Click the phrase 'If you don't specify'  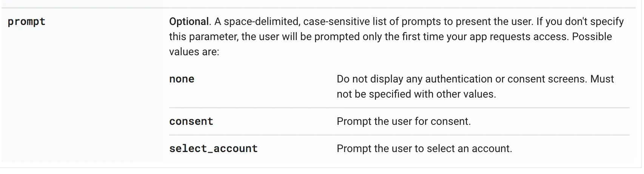point(580,22)
